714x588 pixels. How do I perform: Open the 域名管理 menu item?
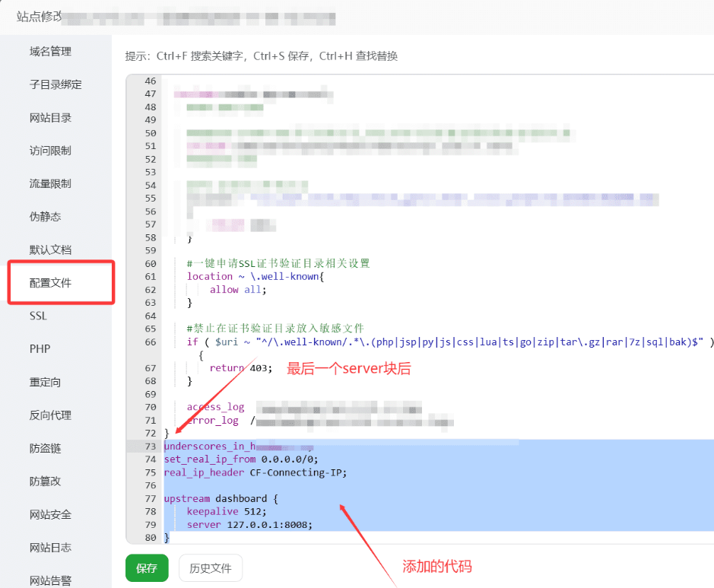tap(50, 52)
